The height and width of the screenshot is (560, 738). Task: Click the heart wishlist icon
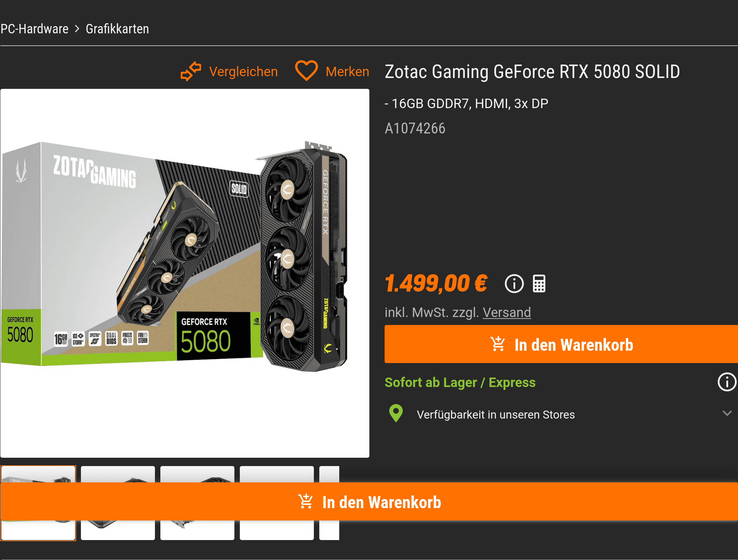tap(306, 70)
